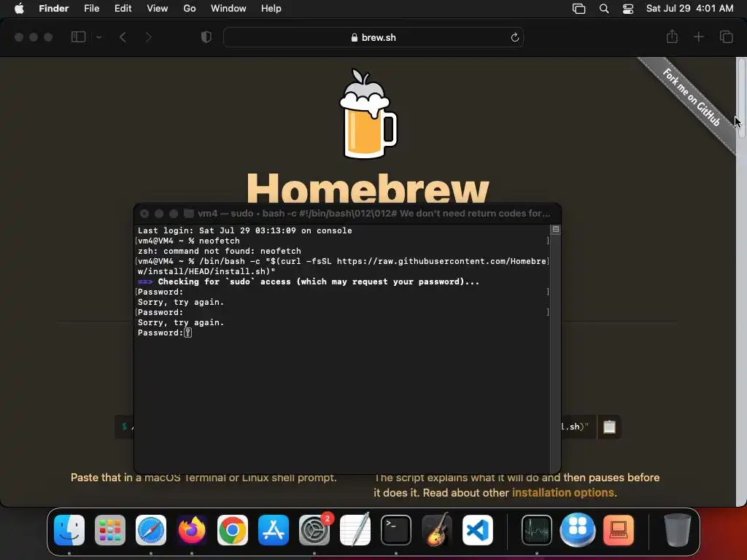
Task: Open Control Center in menu bar
Action: (x=628, y=9)
